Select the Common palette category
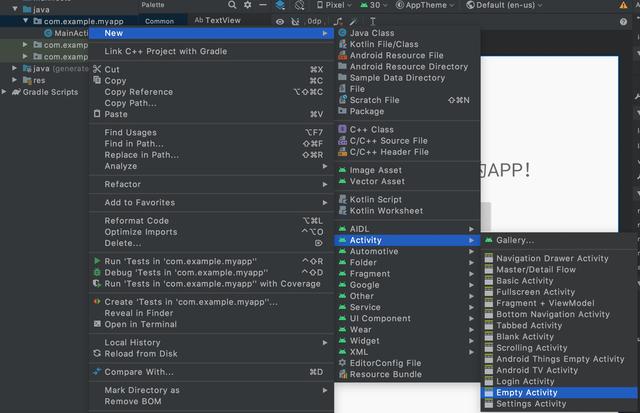 (160, 21)
